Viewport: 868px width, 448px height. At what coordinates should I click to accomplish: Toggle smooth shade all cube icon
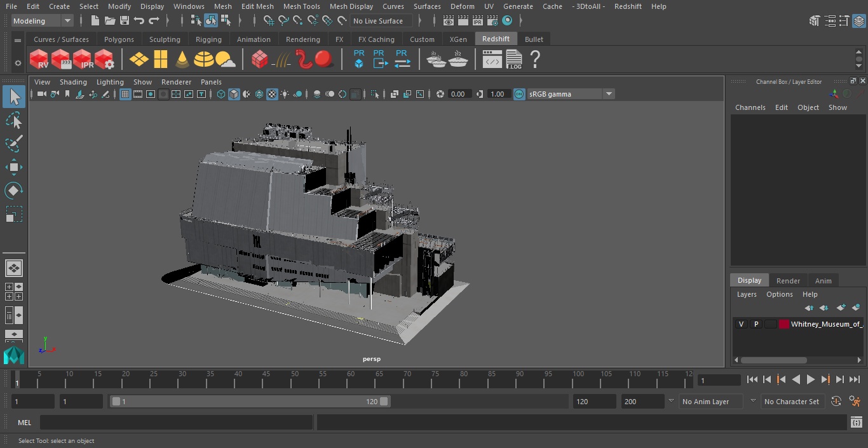coord(234,94)
